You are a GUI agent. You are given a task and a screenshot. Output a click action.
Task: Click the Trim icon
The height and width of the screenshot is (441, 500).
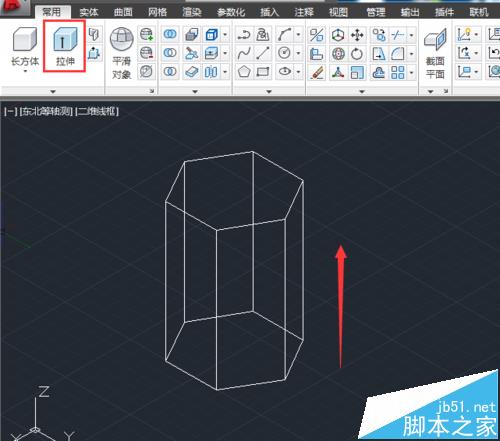coord(398,35)
